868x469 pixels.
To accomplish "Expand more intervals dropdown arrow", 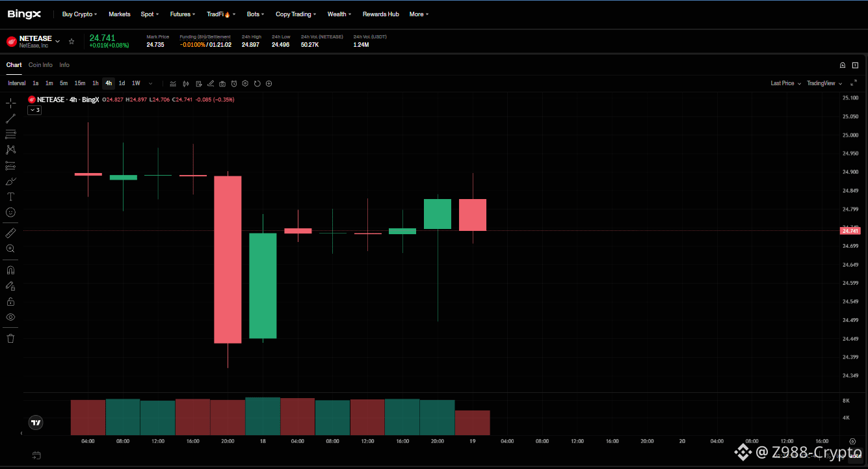I will pyautogui.click(x=151, y=83).
